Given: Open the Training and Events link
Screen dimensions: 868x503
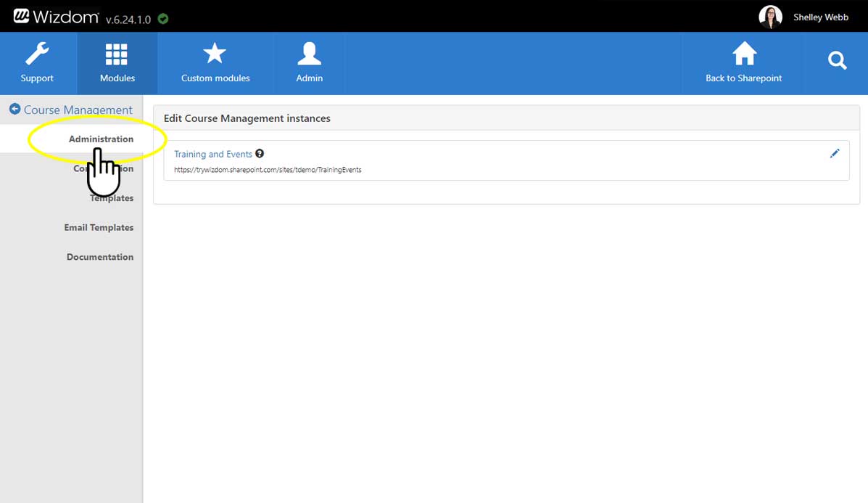Looking at the screenshot, I should click(x=213, y=154).
